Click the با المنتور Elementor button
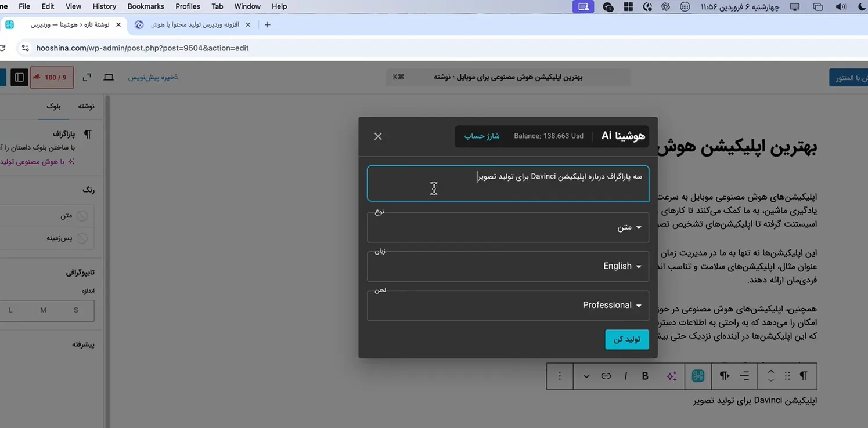Viewport: 868px width, 428px height. point(848,78)
